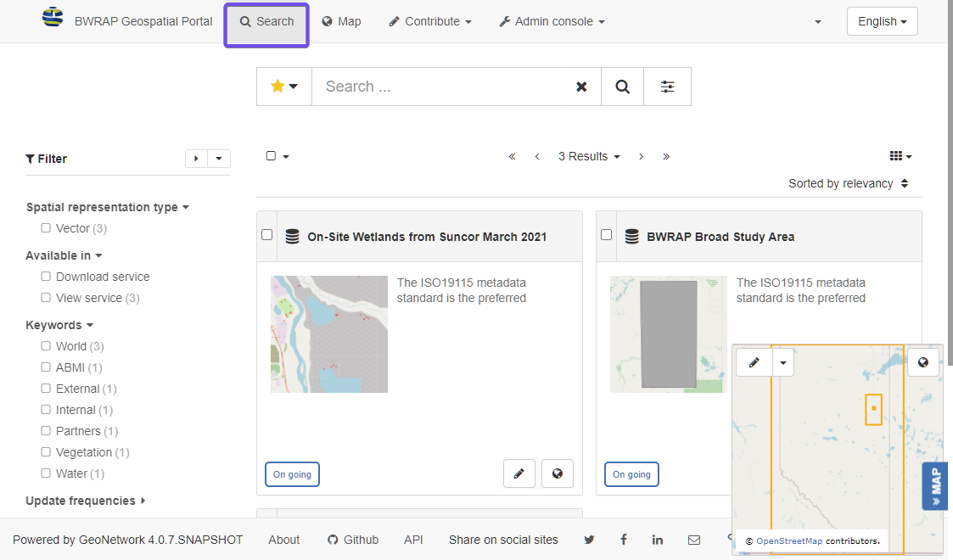Screen dimensions: 953x560
Task: Tick the Water keyword checkbox
Action: tap(46, 473)
